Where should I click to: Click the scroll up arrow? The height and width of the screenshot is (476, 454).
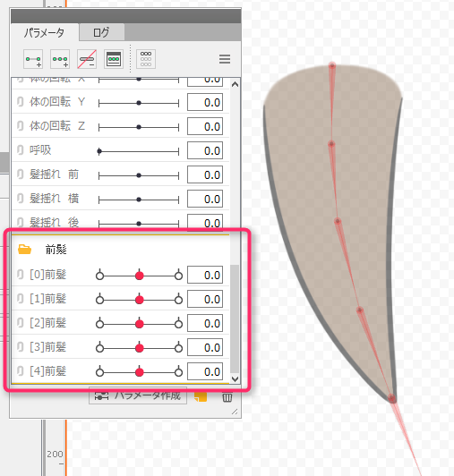click(x=235, y=84)
